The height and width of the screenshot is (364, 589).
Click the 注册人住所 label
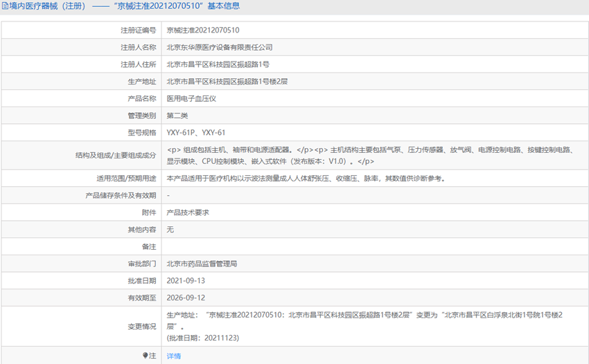[138, 64]
